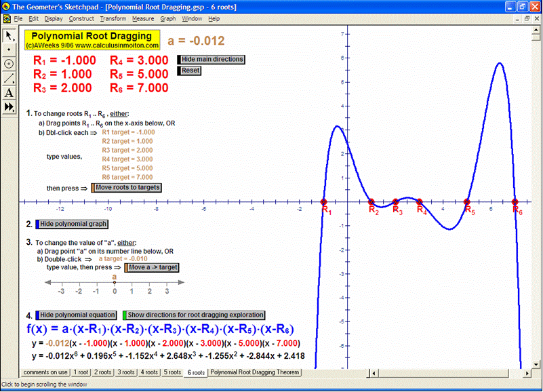Switch to the "3 roots" tab
The width and height of the screenshot is (543, 392).
pyautogui.click(x=126, y=372)
